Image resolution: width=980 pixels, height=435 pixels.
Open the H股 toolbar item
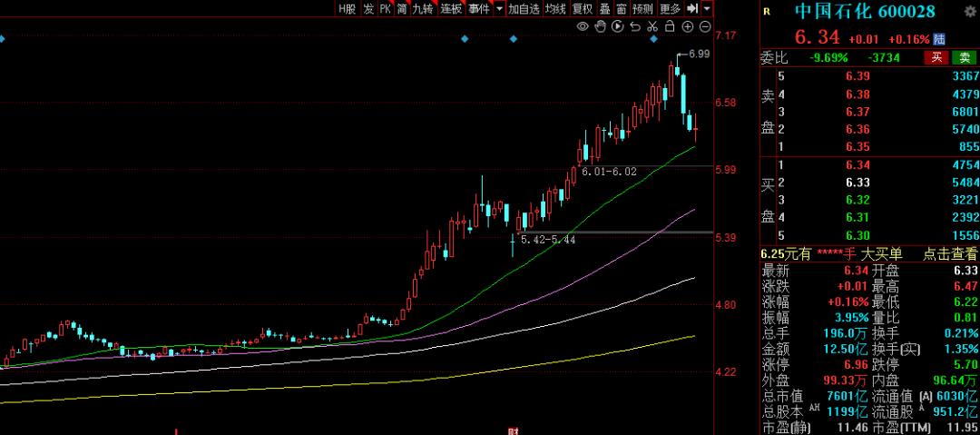[x=347, y=9]
